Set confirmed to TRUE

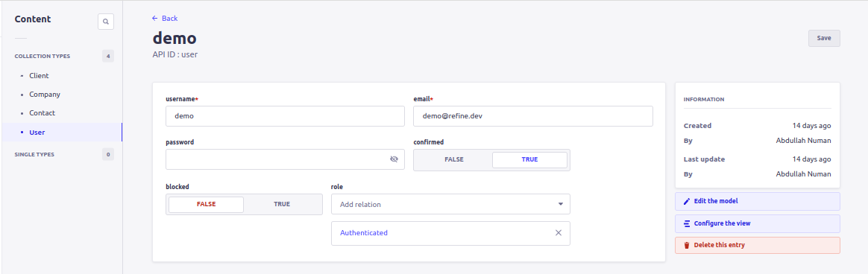pyautogui.click(x=529, y=159)
